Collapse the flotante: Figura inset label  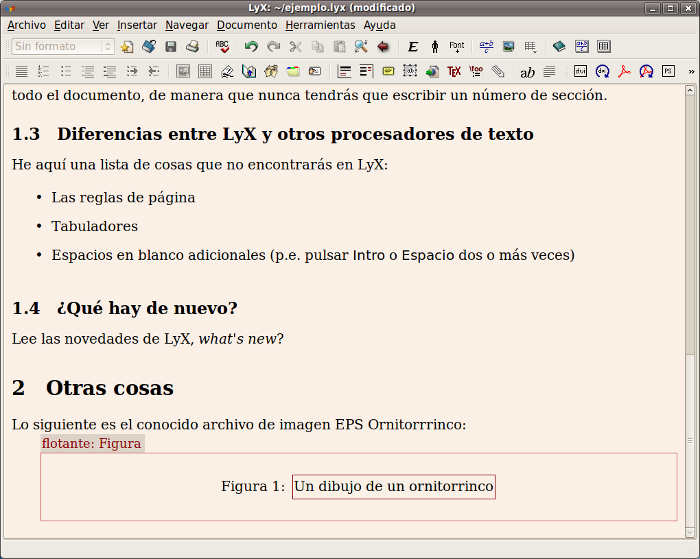[92, 443]
